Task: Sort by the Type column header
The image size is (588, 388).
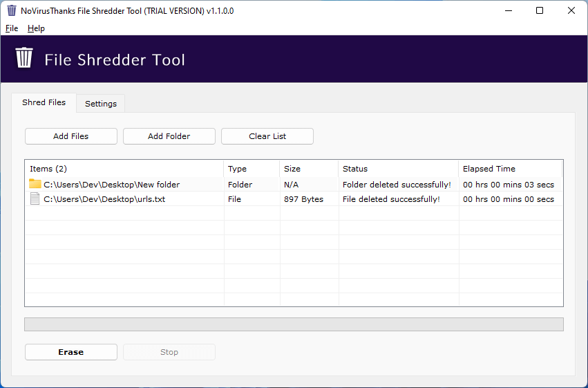Action: point(252,169)
